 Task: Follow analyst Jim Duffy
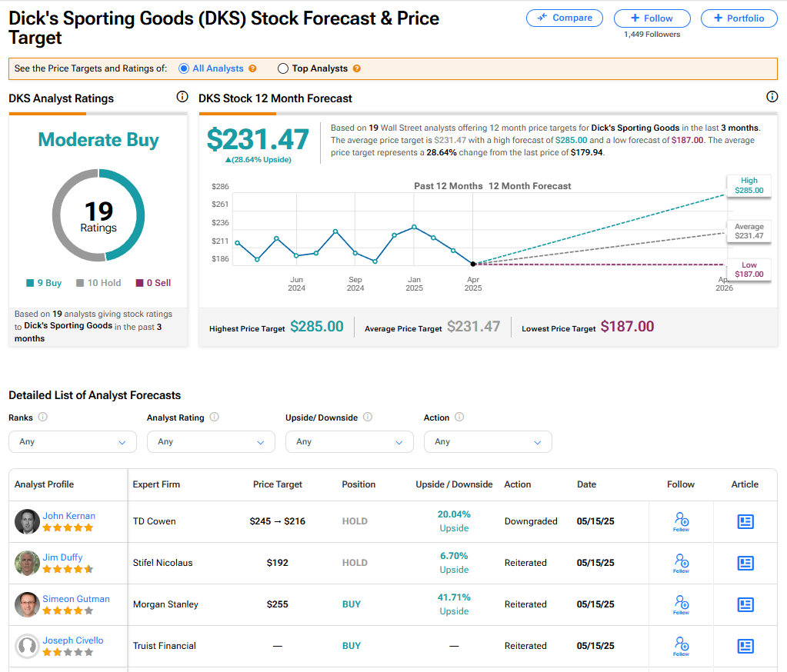pos(681,563)
